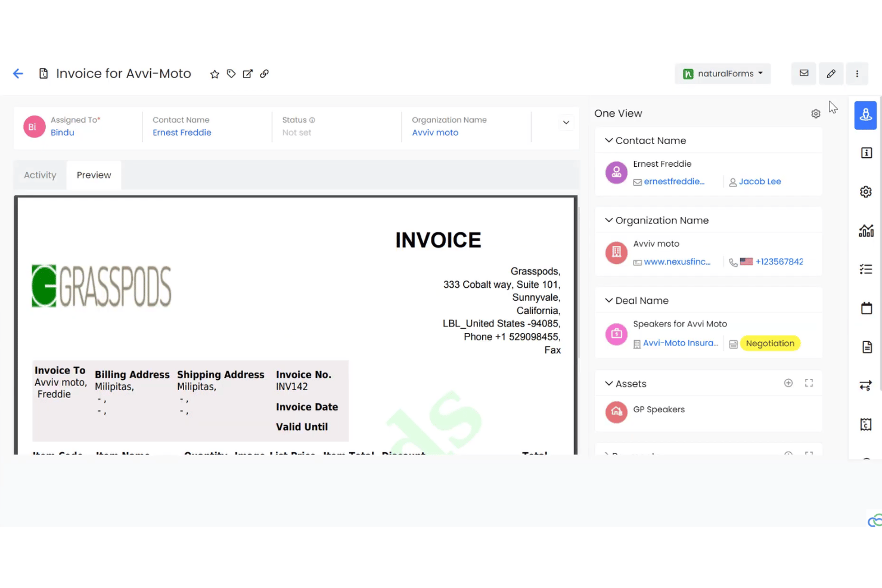Visit the www.nexusfinc website link
This screenshot has height=588, width=882.
pos(677,262)
